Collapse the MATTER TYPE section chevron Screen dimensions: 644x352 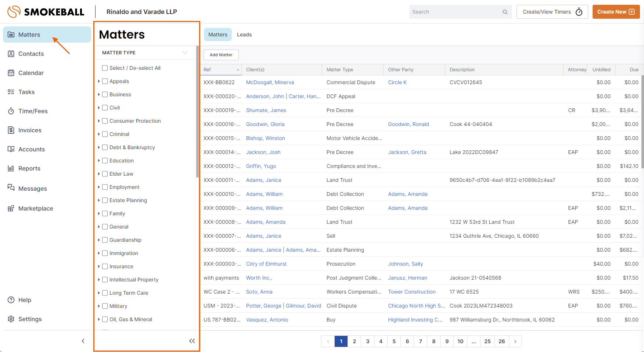pyautogui.click(x=185, y=53)
